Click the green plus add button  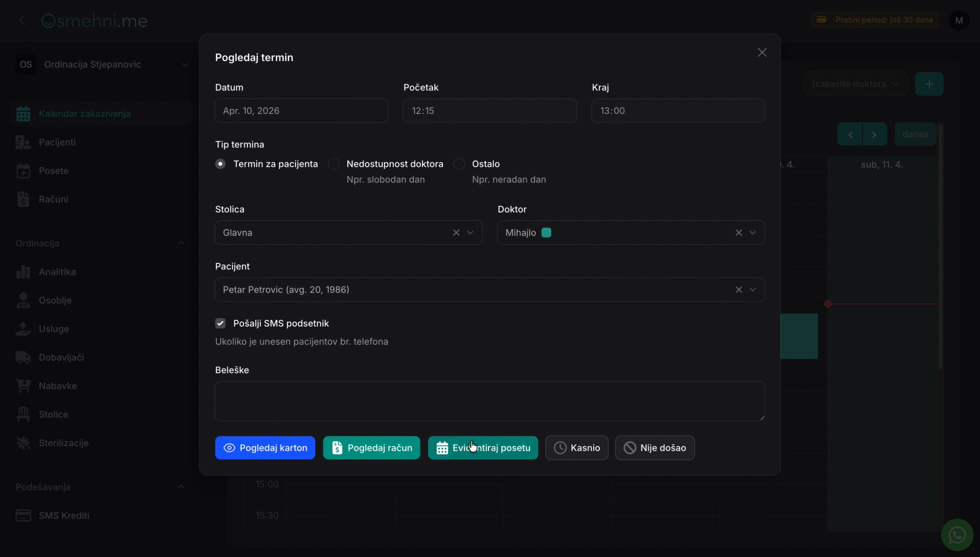(x=929, y=84)
